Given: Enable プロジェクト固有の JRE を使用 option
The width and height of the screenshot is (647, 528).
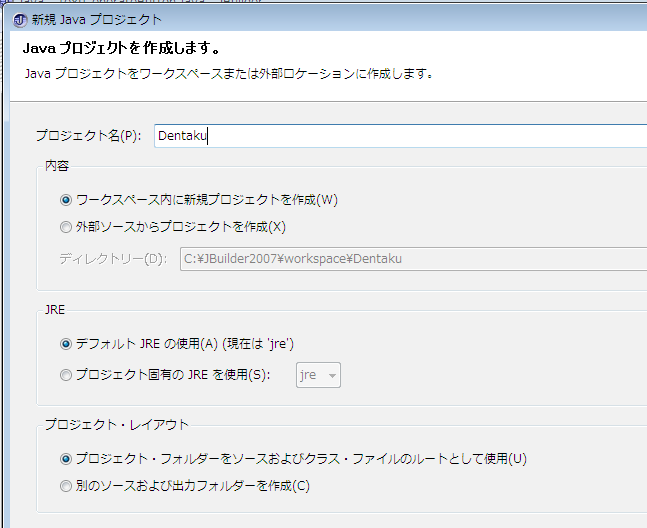Looking at the screenshot, I should tap(66, 376).
